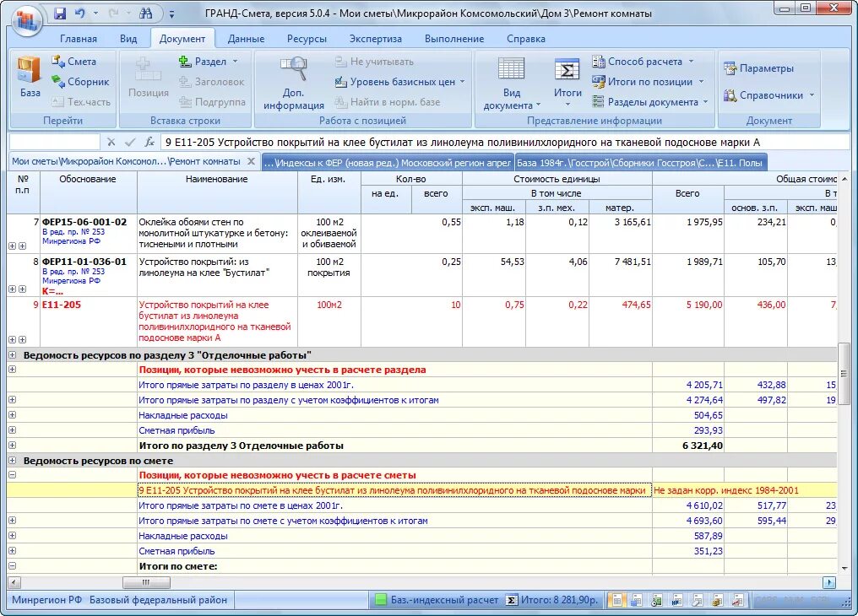Expand Итого по разделу 3 Отделочные работы
This screenshot has height=616, width=858.
pyautogui.click(x=12, y=445)
